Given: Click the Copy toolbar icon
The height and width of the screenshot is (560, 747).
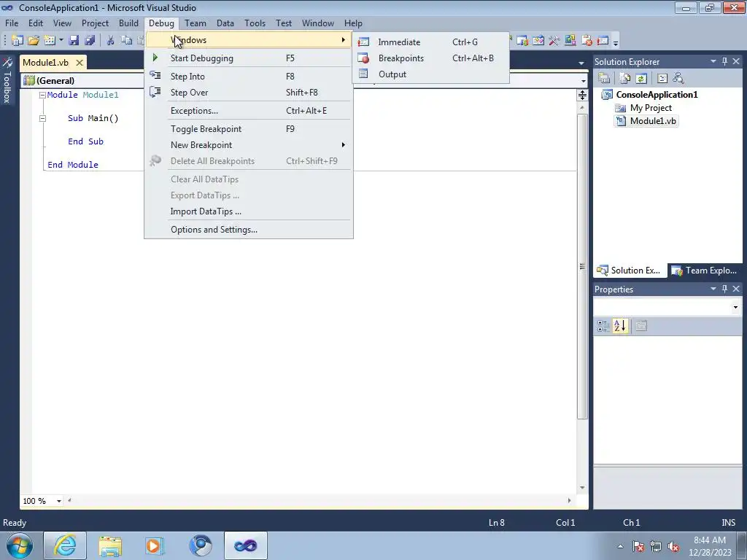Looking at the screenshot, I should click(x=126, y=41).
